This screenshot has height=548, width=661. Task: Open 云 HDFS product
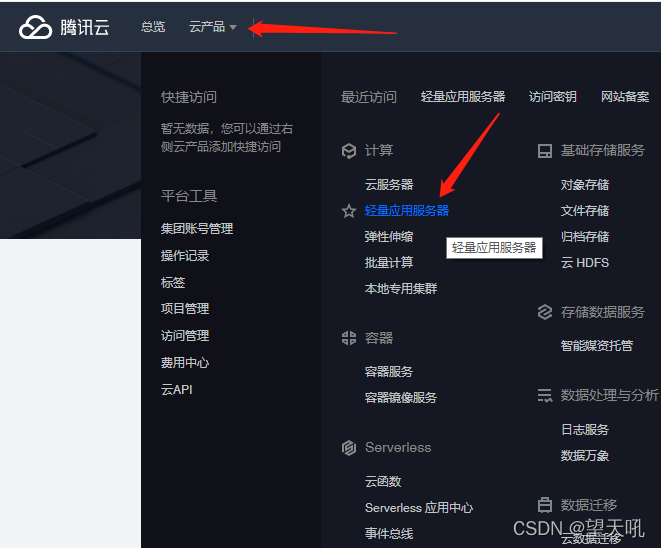point(585,263)
